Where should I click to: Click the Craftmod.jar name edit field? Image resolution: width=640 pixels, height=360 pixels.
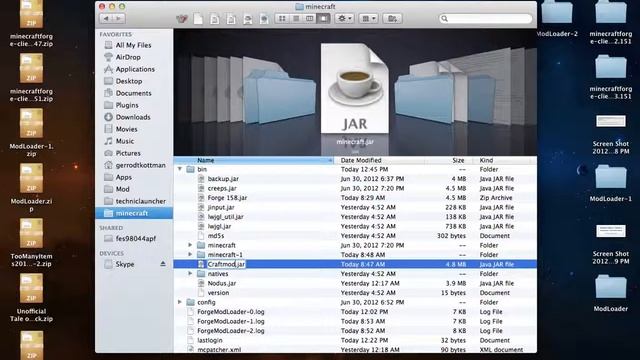tap(226, 264)
